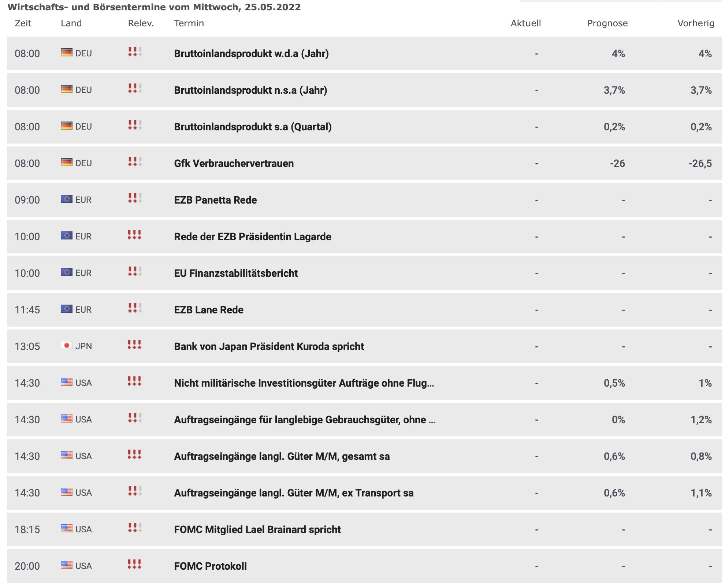Sort the table by the Prognose header
725x588 pixels.
click(x=607, y=23)
